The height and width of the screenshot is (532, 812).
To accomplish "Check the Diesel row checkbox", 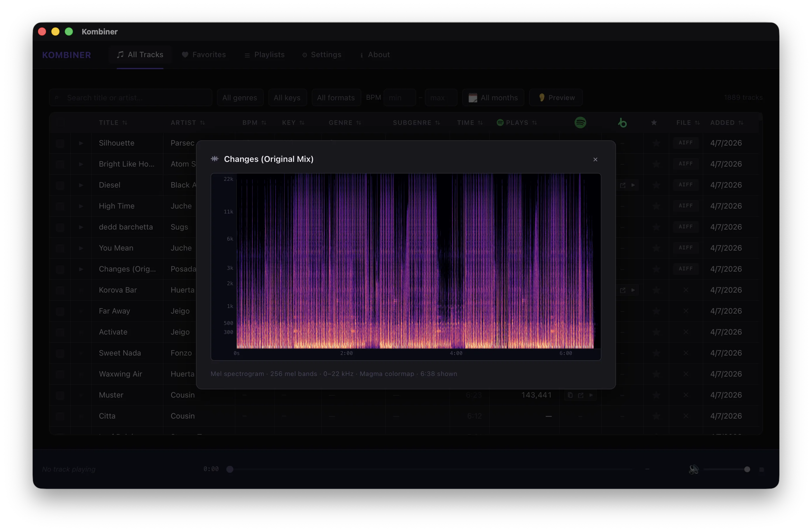I will click(60, 185).
